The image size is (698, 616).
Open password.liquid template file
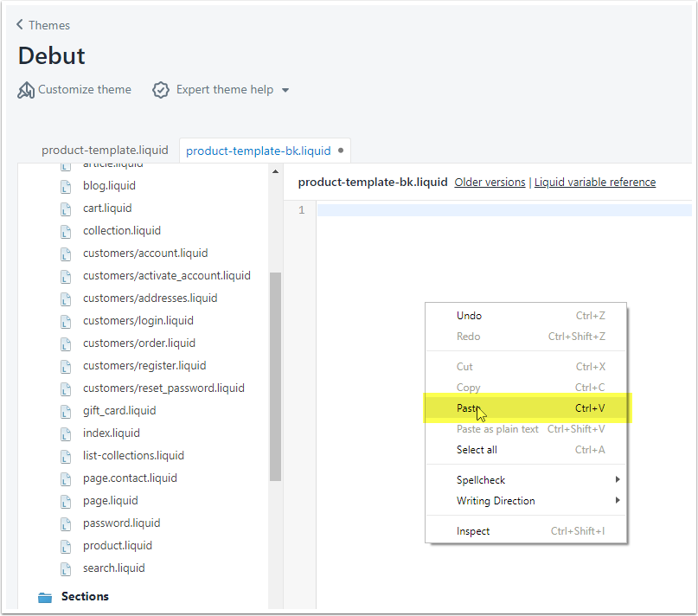click(x=122, y=523)
